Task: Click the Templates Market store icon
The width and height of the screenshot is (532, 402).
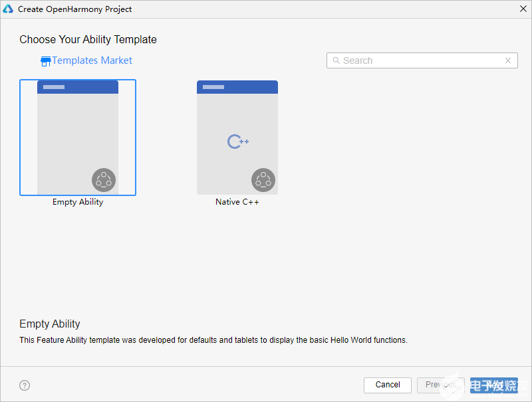Action: pyautogui.click(x=45, y=61)
